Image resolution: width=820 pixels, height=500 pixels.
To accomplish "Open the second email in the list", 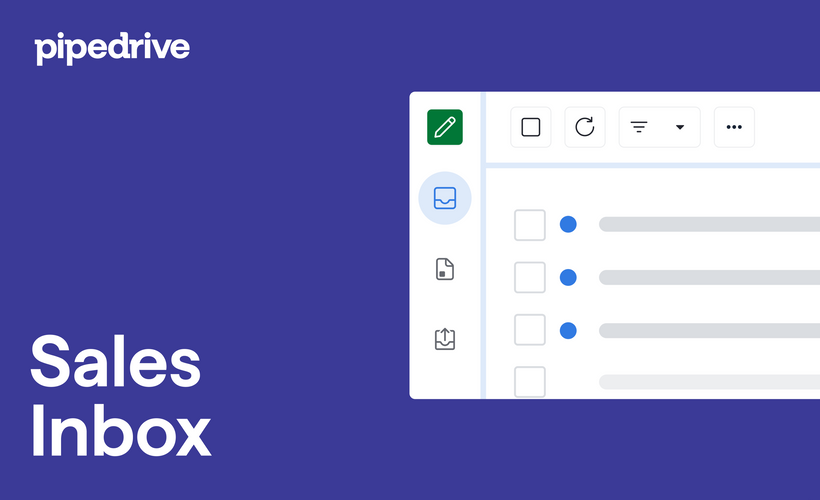I will pos(708,277).
